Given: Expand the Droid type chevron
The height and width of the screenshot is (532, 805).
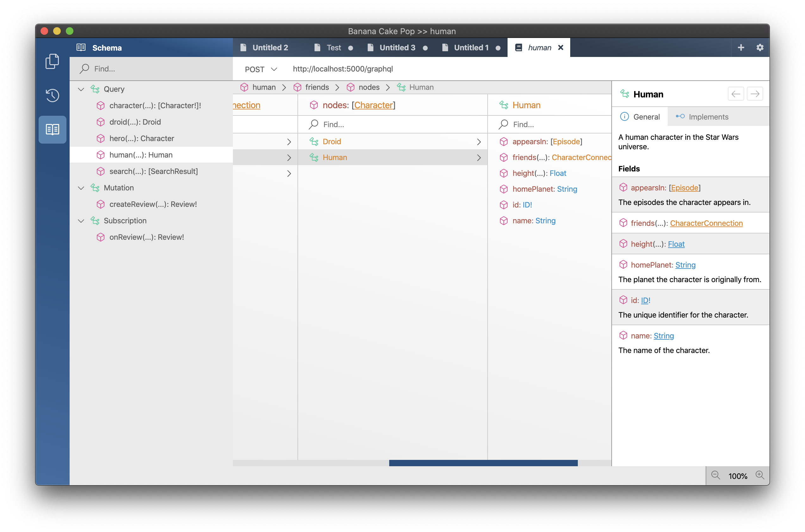Looking at the screenshot, I should tap(478, 142).
